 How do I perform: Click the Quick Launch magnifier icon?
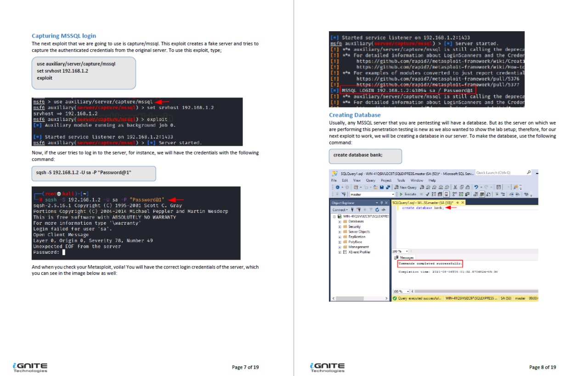tap(529, 173)
